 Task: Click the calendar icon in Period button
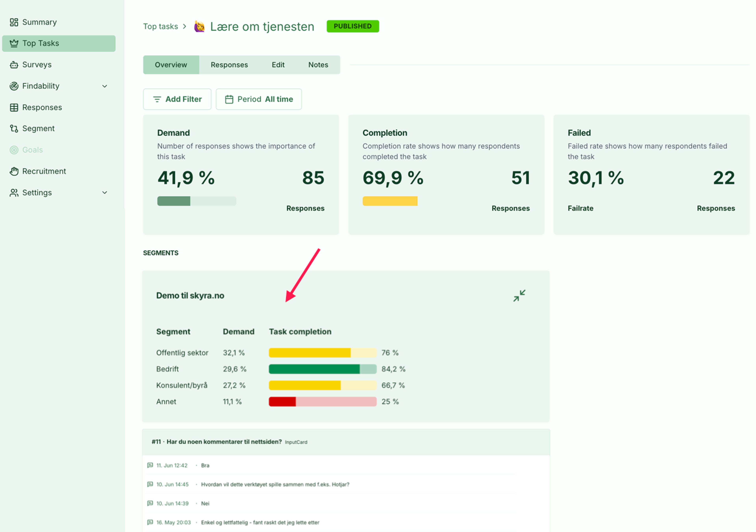(229, 99)
